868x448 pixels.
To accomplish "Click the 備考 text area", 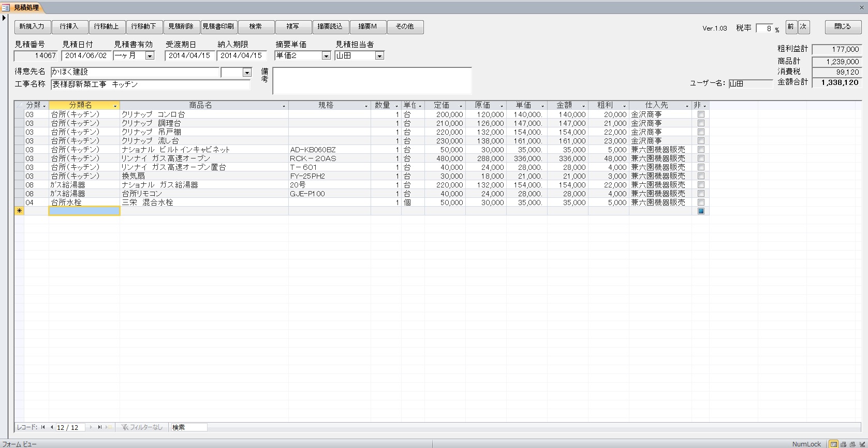I will [x=372, y=81].
